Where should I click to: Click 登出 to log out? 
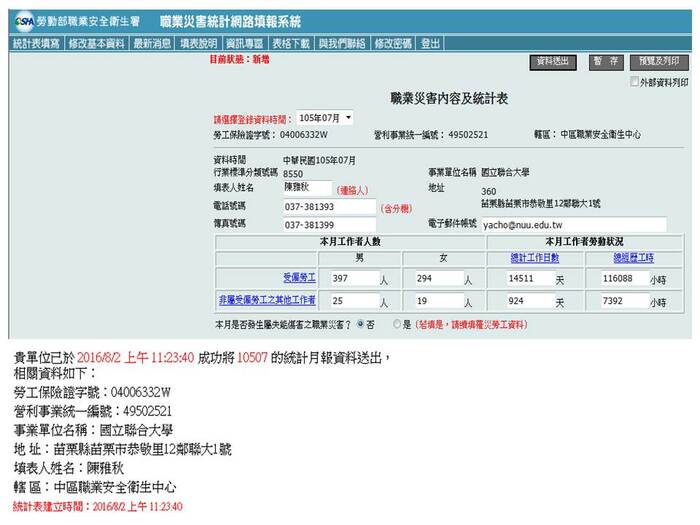click(x=430, y=43)
